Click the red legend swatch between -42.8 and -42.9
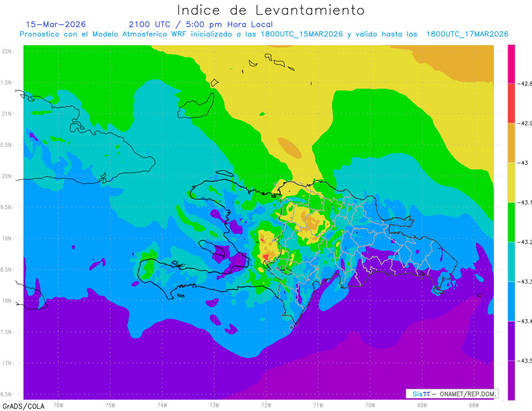This screenshot has width=532, height=411. 511,103
